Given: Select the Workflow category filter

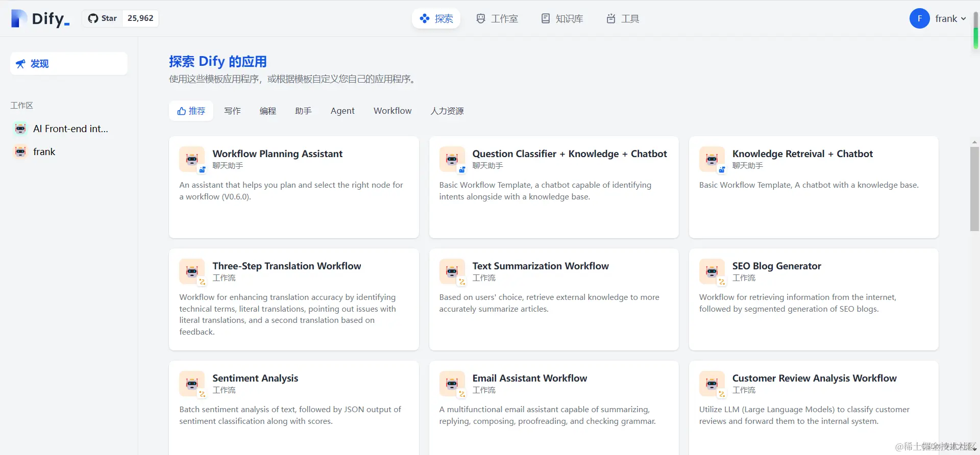Looking at the screenshot, I should (393, 111).
